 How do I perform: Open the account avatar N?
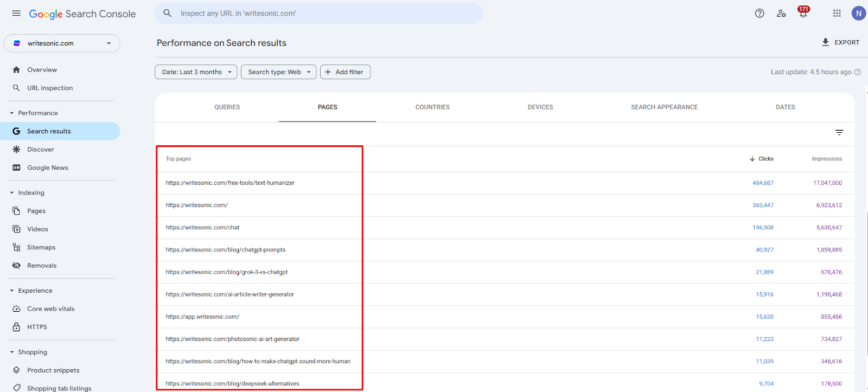(859, 14)
